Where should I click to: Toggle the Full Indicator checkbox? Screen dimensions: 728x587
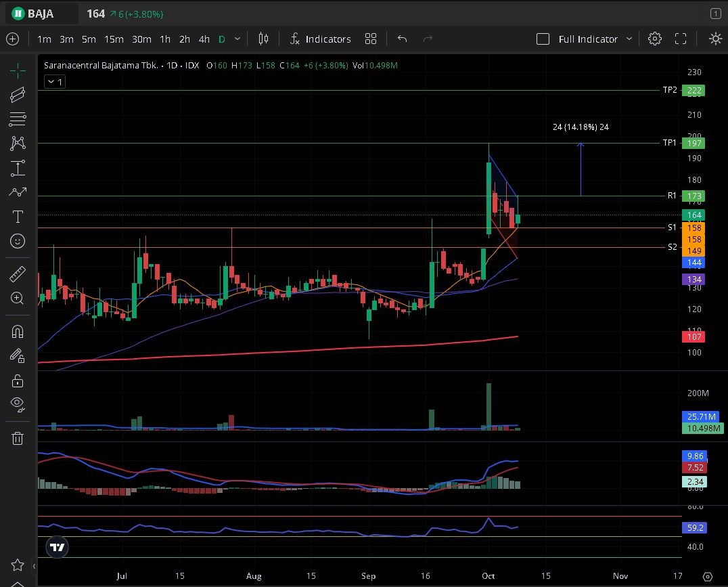[x=543, y=39]
